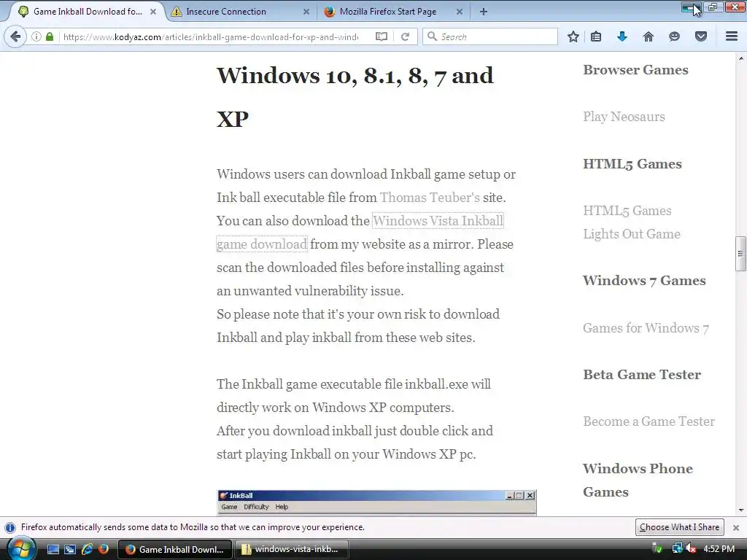The height and width of the screenshot is (560, 747).
Task: Click the Browser Games sidebar heading
Action: [x=635, y=70]
